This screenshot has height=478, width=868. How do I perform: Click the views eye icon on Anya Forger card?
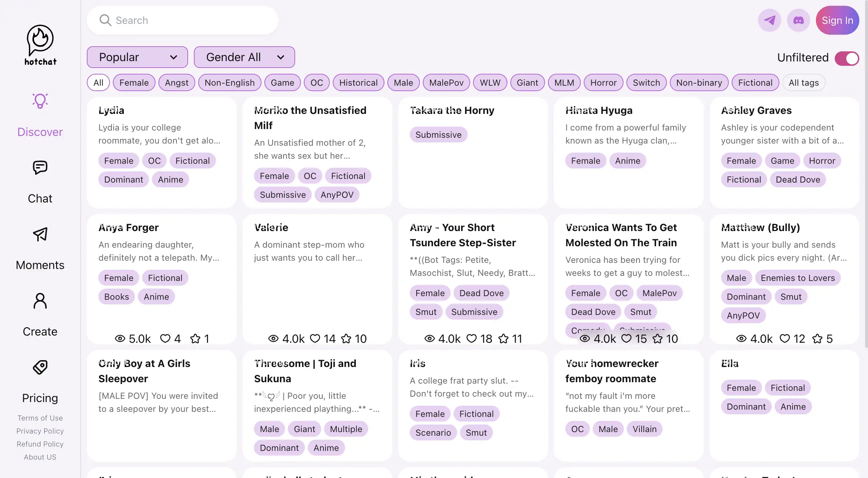click(x=120, y=338)
